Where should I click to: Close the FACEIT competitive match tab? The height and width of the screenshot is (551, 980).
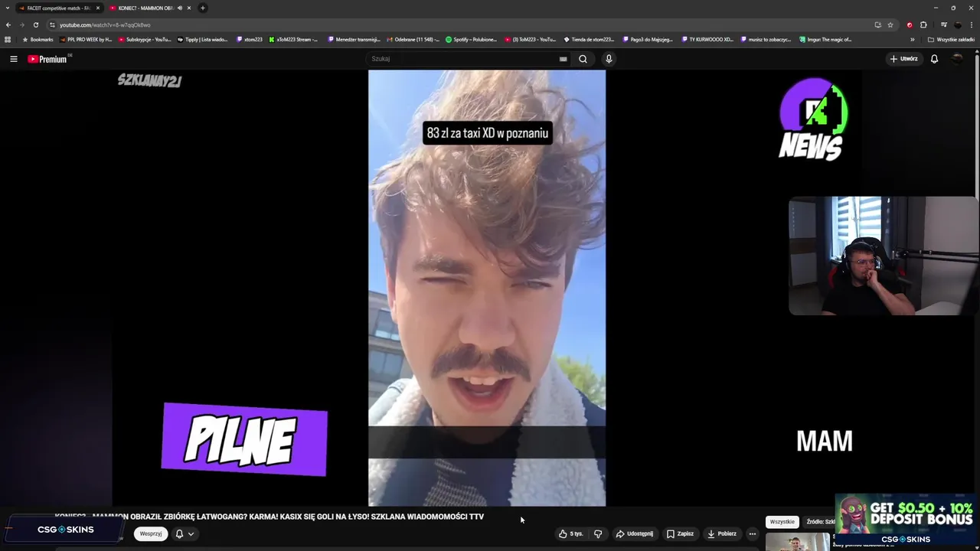pyautogui.click(x=98, y=8)
